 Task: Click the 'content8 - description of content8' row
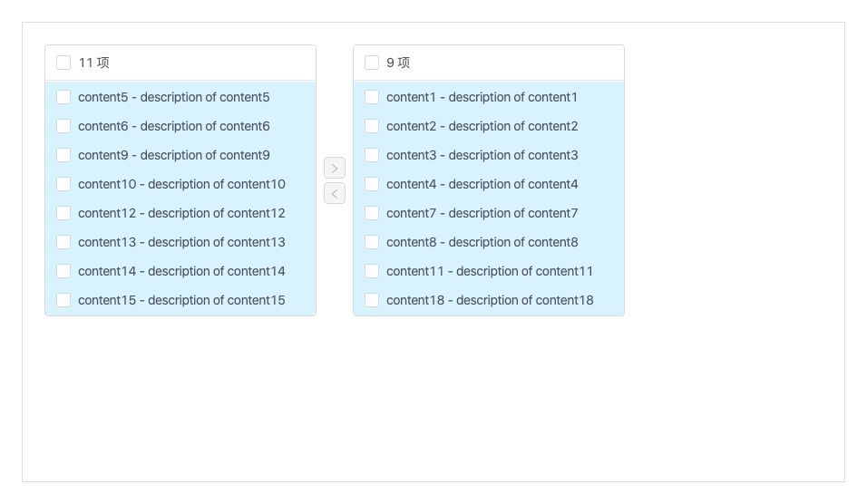pyautogui.click(x=482, y=242)
